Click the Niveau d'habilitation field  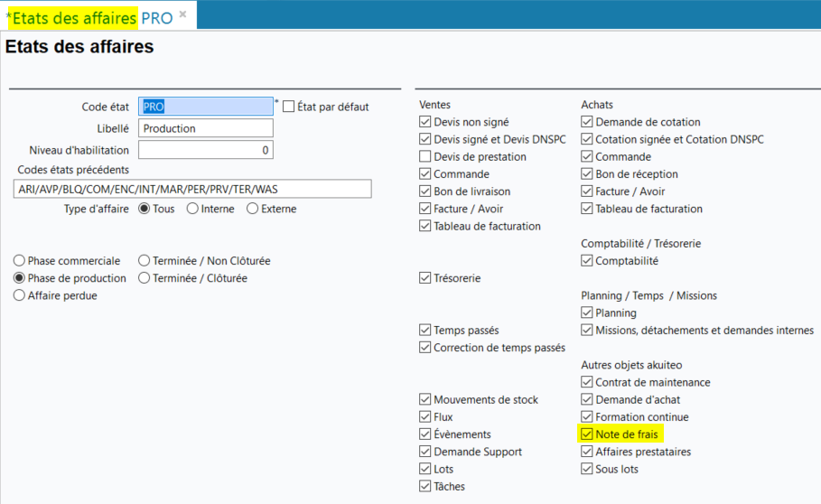pyautogui.click(x=206, y=150)
